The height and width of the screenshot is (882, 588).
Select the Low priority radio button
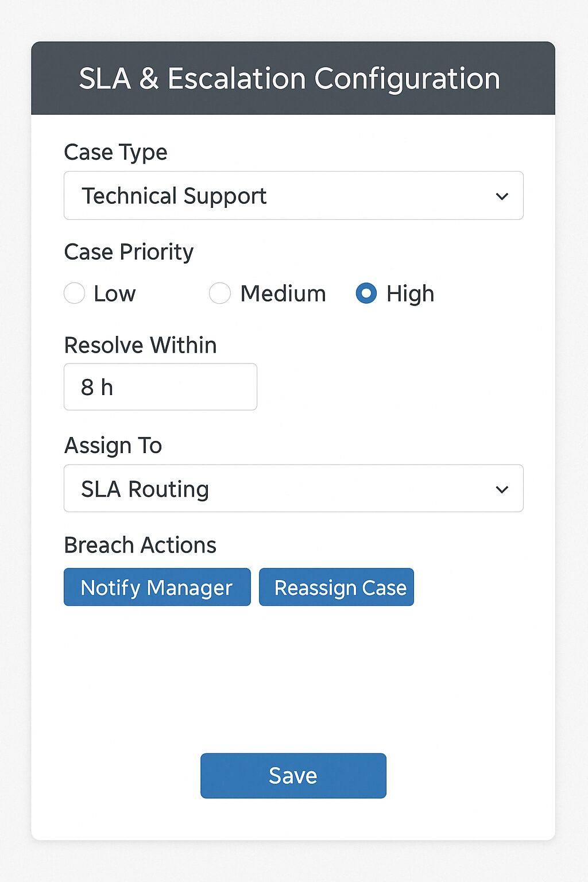point(75,293)
